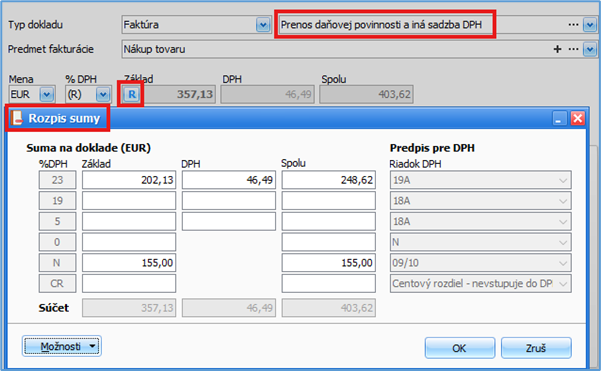Click the empty Základ field in CR row
This screenshot has height=371, width=601.
coord(129,284)
